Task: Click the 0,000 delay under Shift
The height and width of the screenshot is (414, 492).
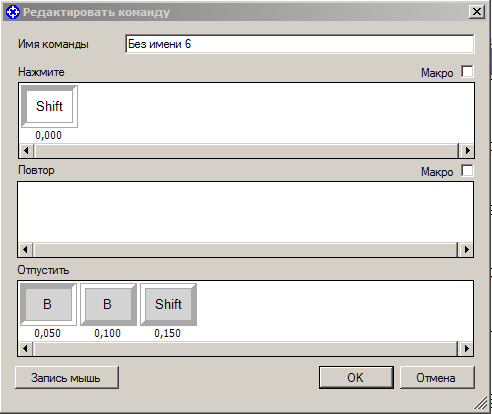Action: coord(49,135)
